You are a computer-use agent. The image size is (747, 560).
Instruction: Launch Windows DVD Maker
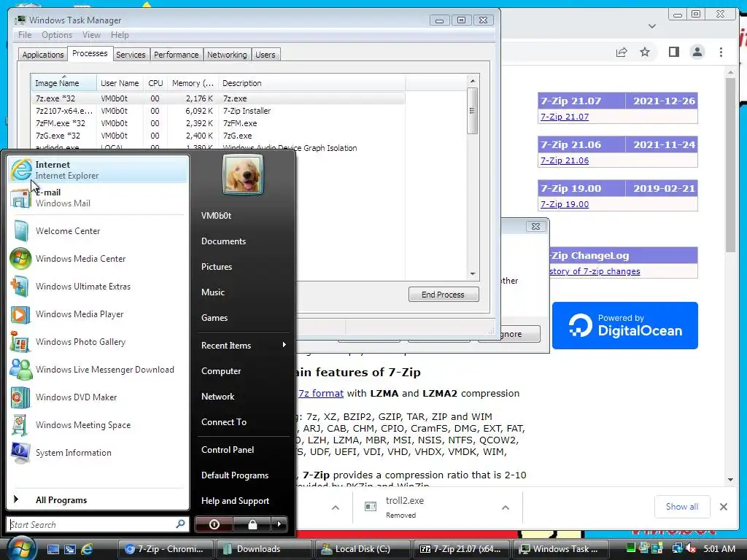[x=98, y=397]
